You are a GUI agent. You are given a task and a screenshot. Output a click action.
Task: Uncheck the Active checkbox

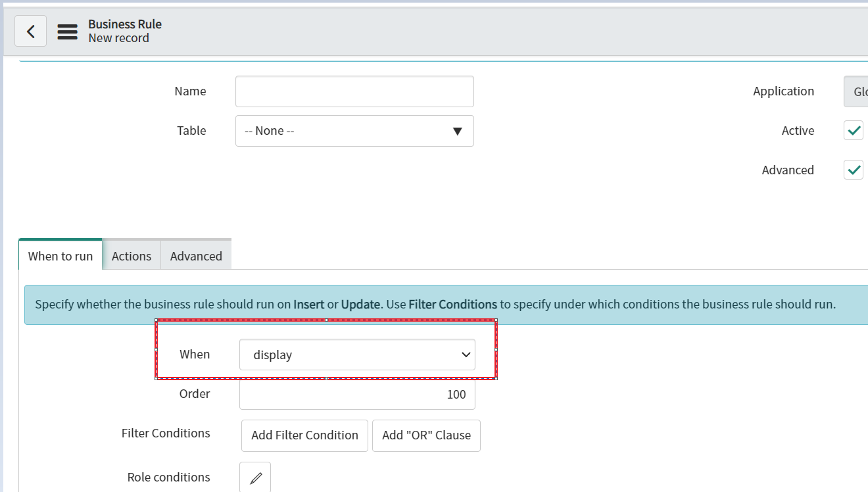point(854,131)
